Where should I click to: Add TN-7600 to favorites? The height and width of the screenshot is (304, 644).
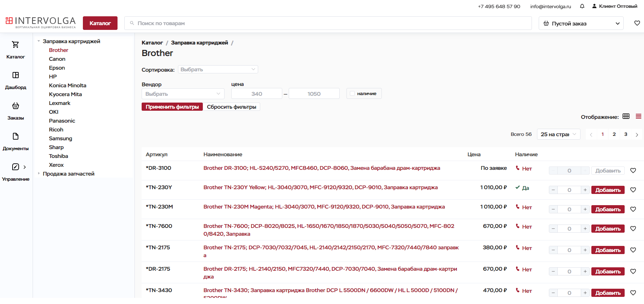pos(633,229)
